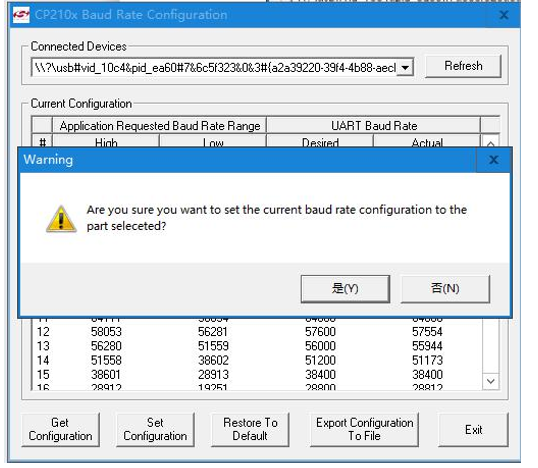Image resolution: width=538 pixels, height=468 pixels.
Task: Decline with the 否(N) button
Action: coord(445,289)
